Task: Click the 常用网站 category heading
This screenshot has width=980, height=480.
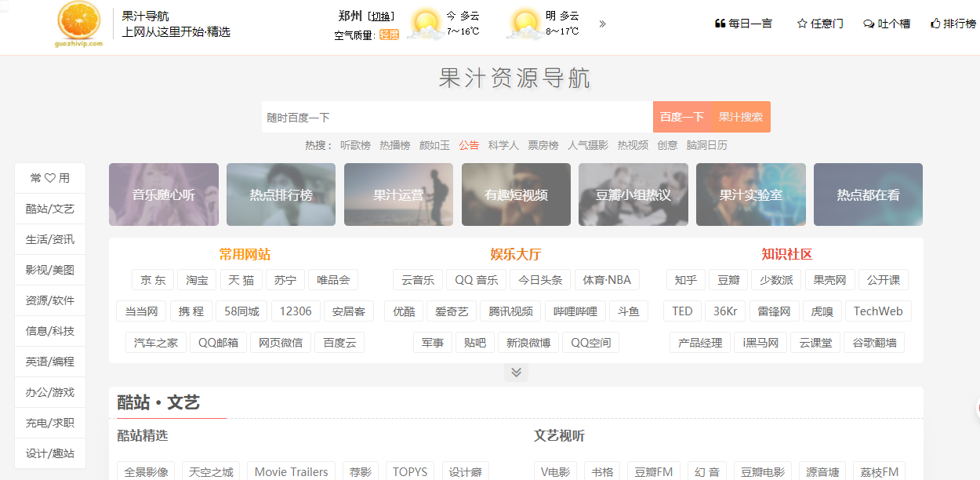Action: tap(245, 254)
